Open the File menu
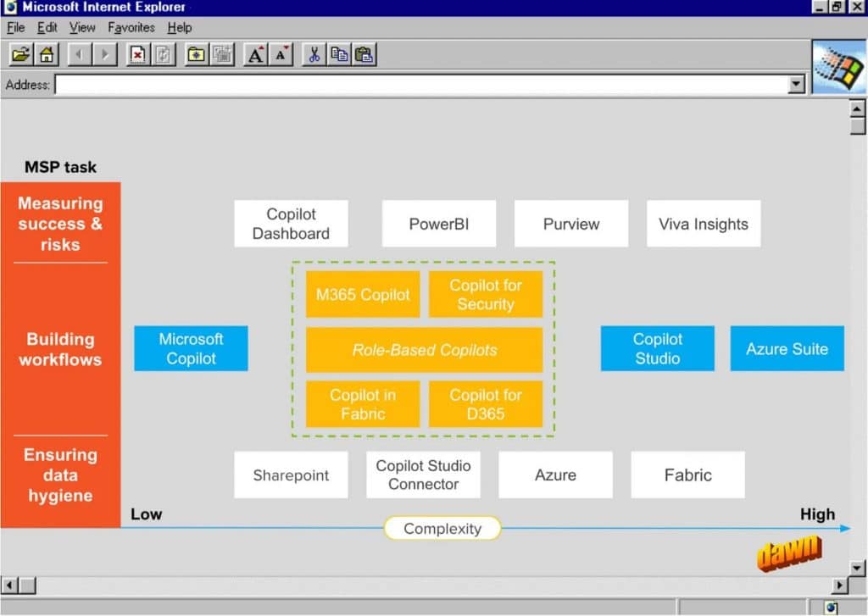868x616 pixels. pyautogui.click(x=16, y=27)
